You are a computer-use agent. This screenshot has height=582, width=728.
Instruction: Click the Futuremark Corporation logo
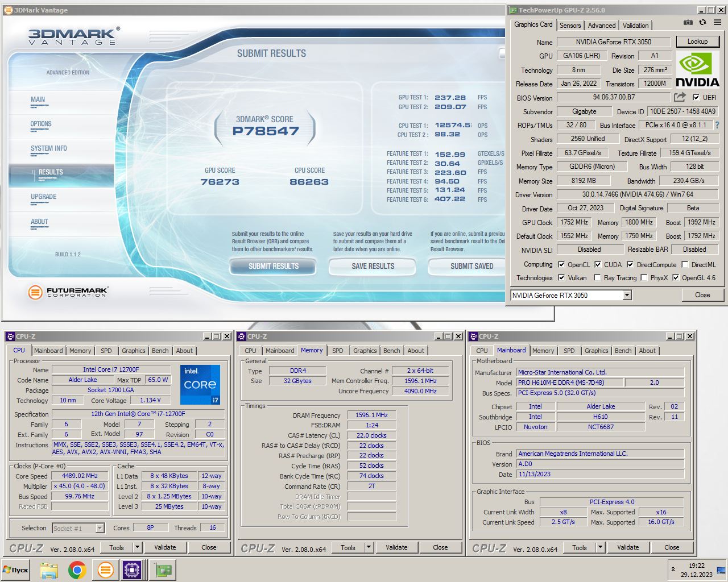point(68,292)
